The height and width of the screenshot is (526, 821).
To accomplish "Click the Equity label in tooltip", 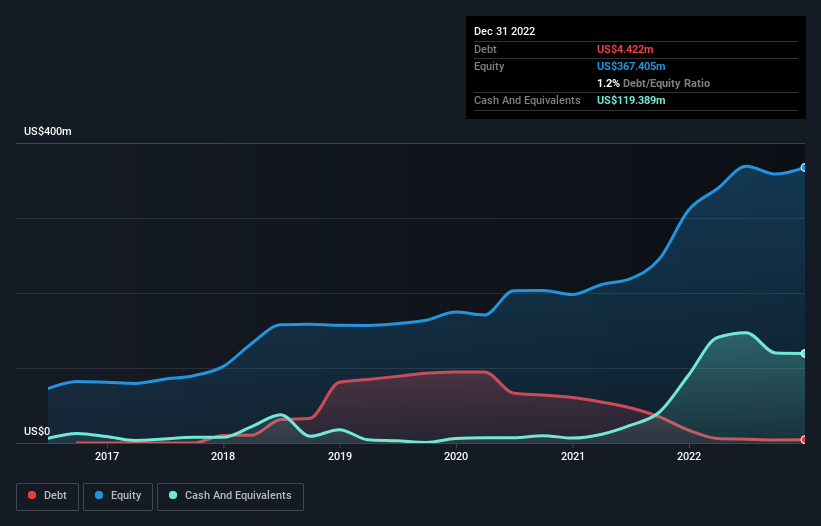I will (x=489, y=66).
